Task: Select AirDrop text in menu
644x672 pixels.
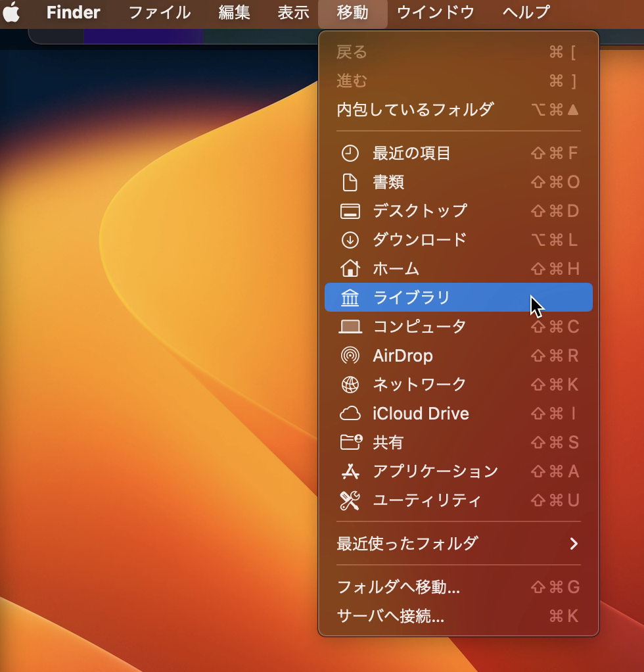Action: (402, 356)
